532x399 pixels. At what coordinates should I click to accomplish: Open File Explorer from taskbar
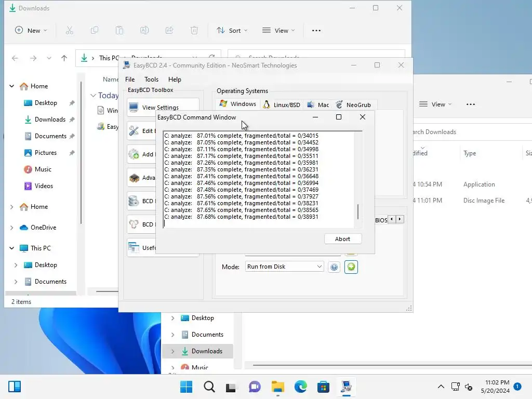point(278,387)
